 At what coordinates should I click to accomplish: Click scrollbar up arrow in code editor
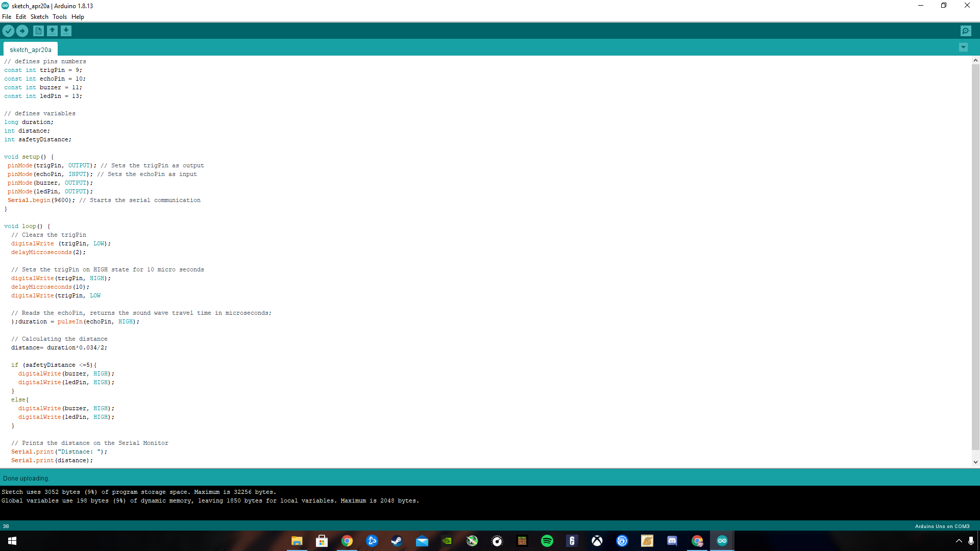point(975,60)
